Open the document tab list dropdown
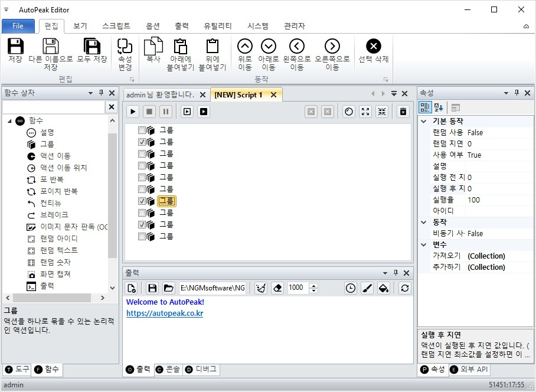 tap(394, 94)
